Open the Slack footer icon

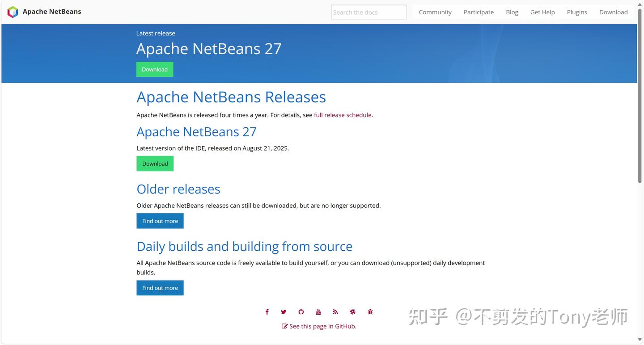(353, 312)
